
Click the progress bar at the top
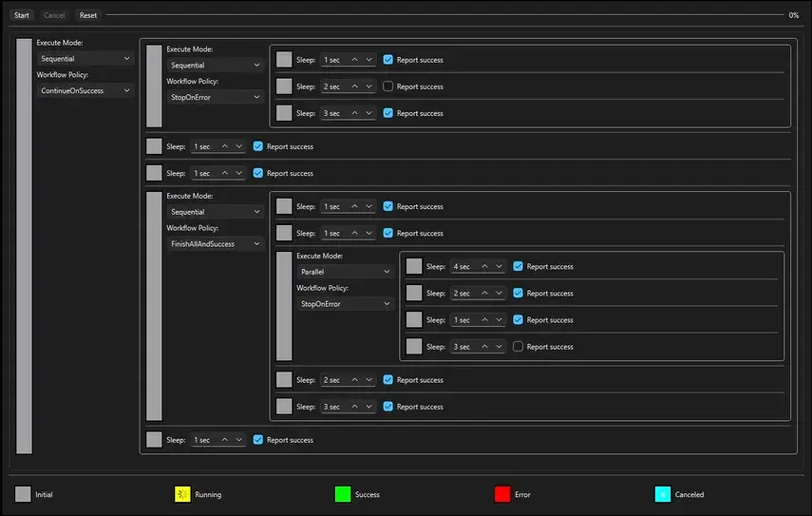444,15
